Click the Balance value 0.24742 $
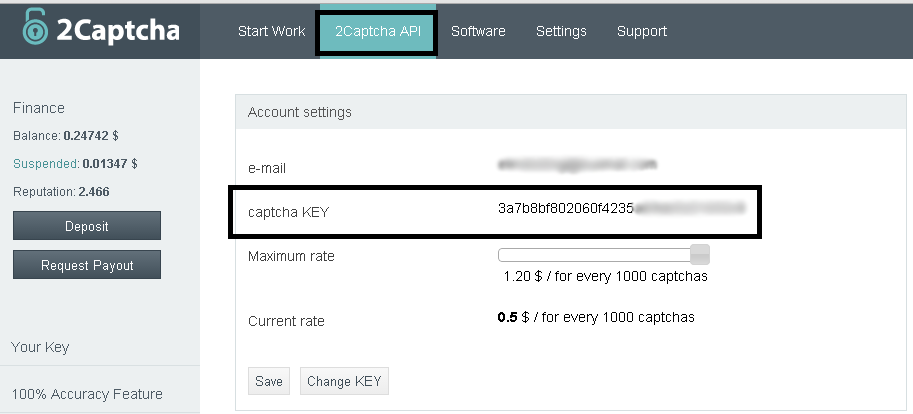The width and height of the screenshot is (913, 414). pos(91,136)
